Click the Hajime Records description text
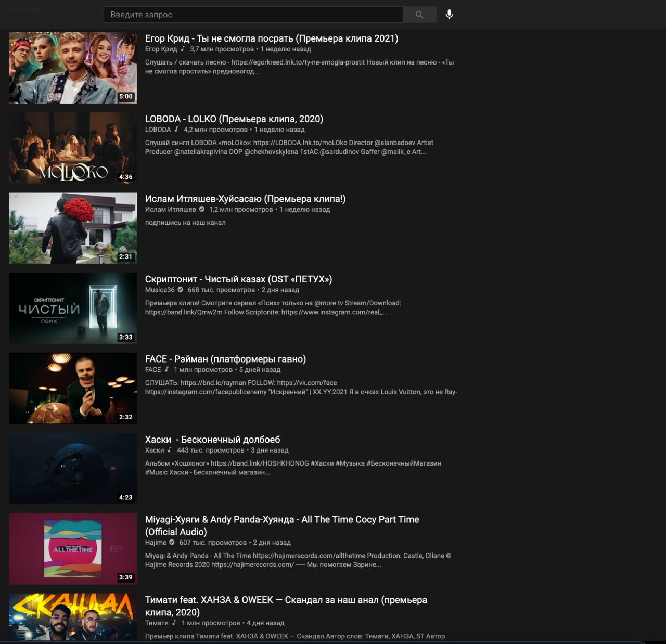 (x=298, y=560)
